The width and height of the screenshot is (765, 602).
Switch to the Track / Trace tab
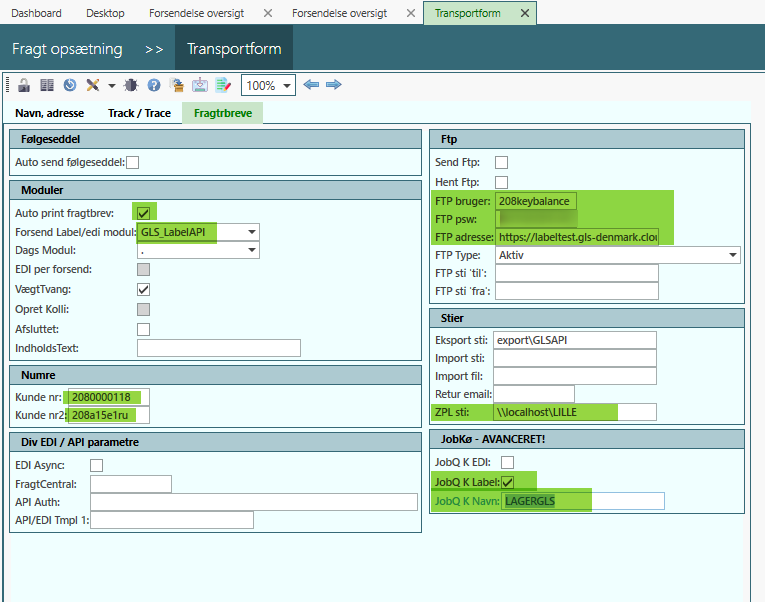point(139,113)
